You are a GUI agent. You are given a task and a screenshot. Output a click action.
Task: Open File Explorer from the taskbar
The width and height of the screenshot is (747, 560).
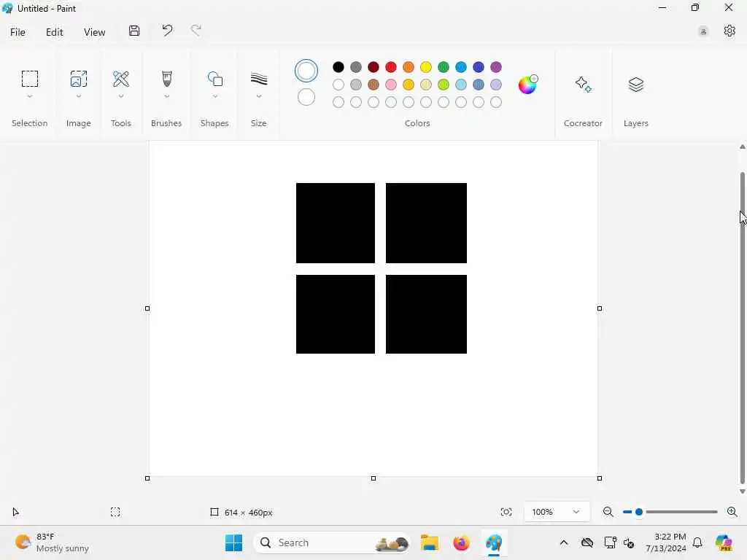(429, 542)
